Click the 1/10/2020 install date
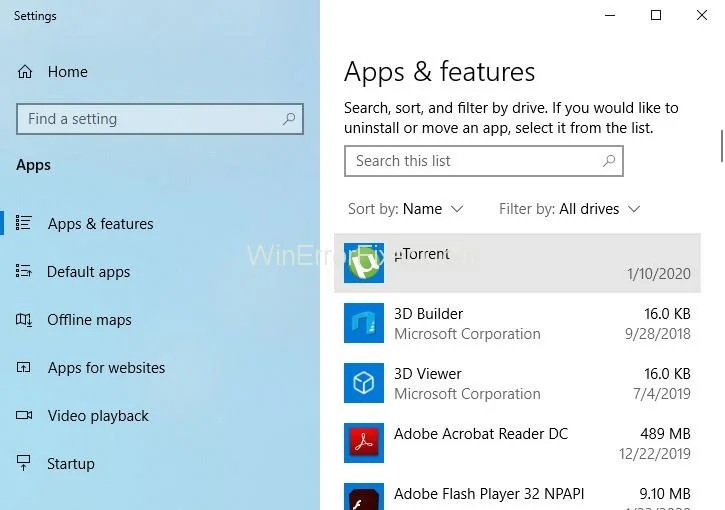 tap(658, 274)
